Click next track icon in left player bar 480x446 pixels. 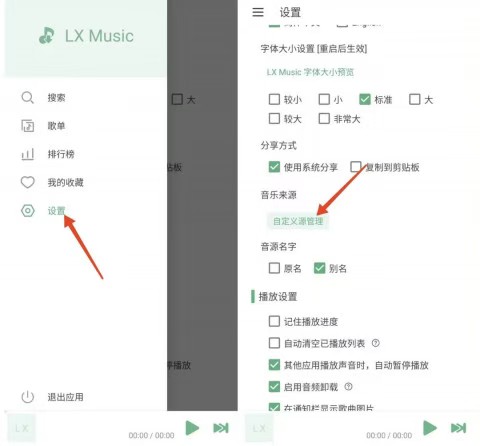point(221,428)
